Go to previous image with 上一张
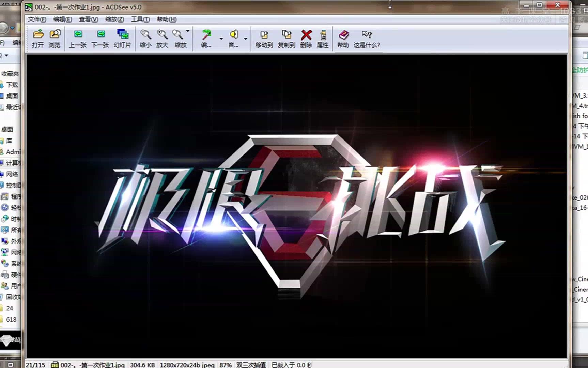 coord(78,34)
